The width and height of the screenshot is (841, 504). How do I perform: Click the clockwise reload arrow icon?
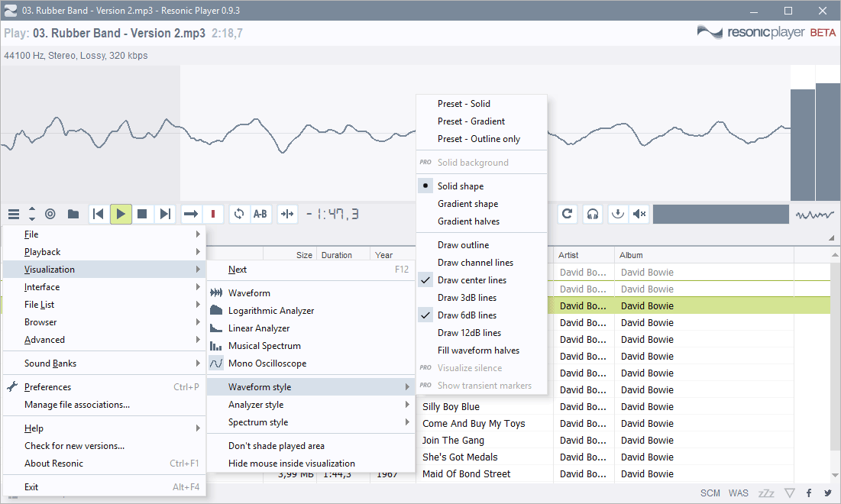(567, 214)
